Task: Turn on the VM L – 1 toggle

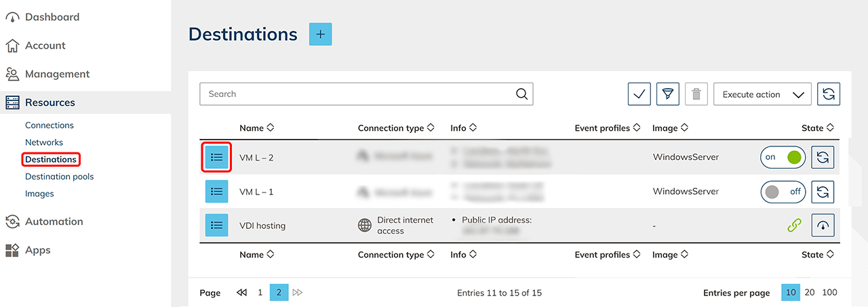Action: pos(783,192)
